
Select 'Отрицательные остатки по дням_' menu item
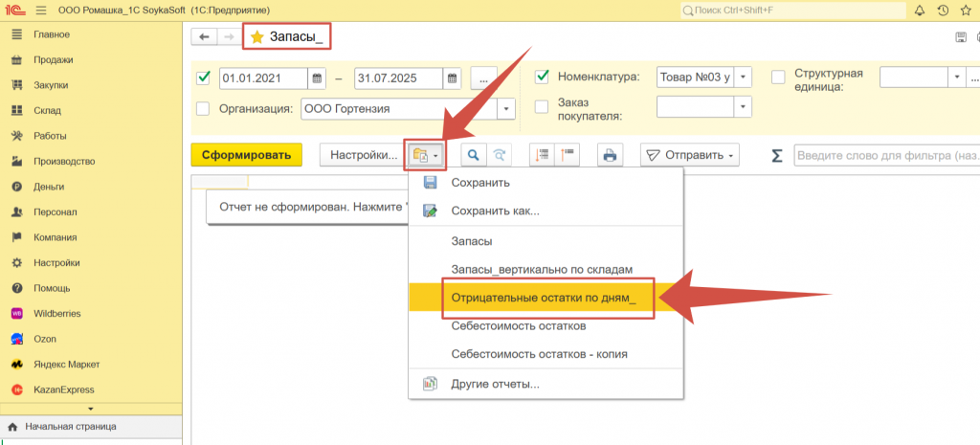543,298
